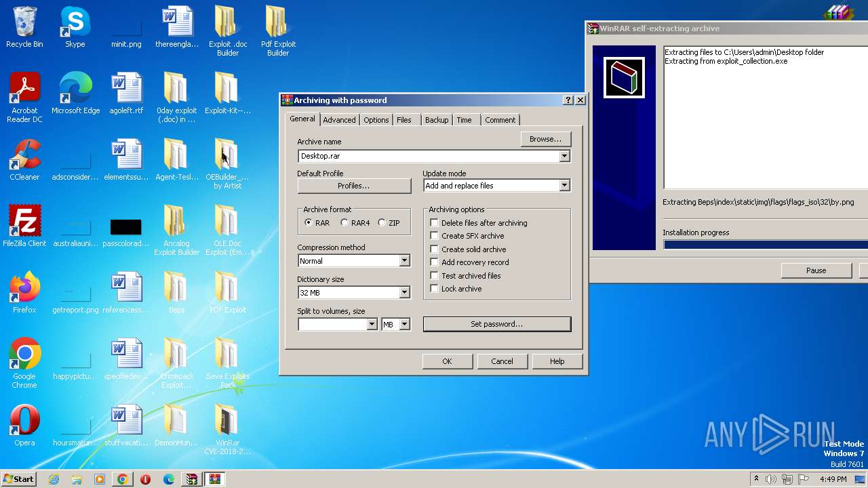Select the RAR4 archive format option
This screenshot has width=868, height=488.
344,223
